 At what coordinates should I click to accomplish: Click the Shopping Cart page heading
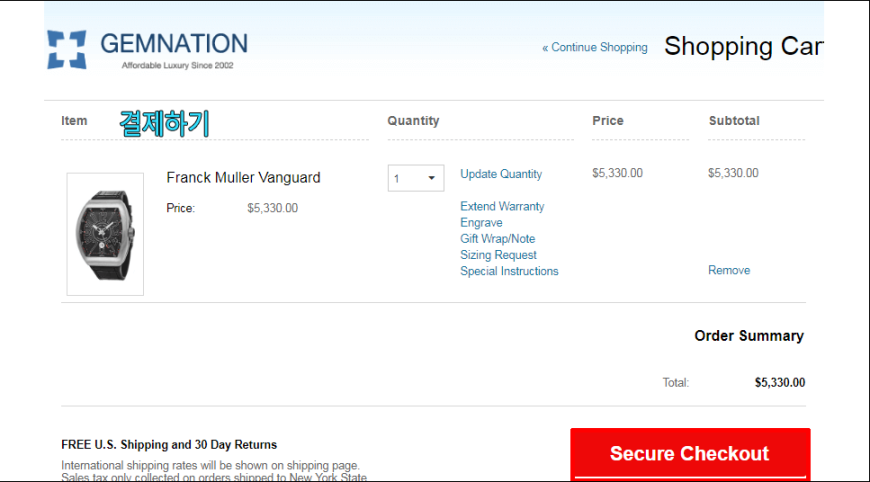pyautogui.click(x=743, y=46)
